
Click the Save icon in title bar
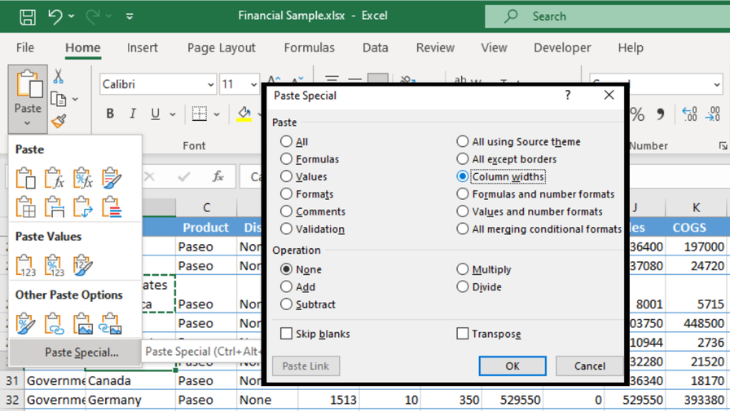pyautogui.click(x=27, y=17)
